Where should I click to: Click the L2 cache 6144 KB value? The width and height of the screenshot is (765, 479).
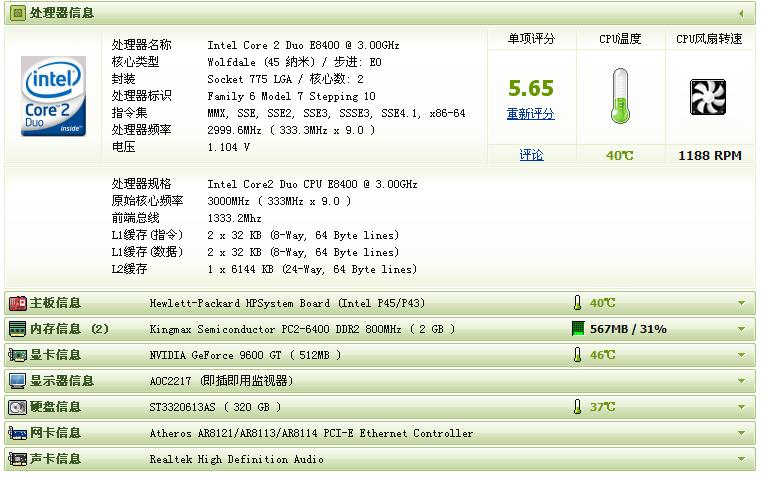point(312,269)
